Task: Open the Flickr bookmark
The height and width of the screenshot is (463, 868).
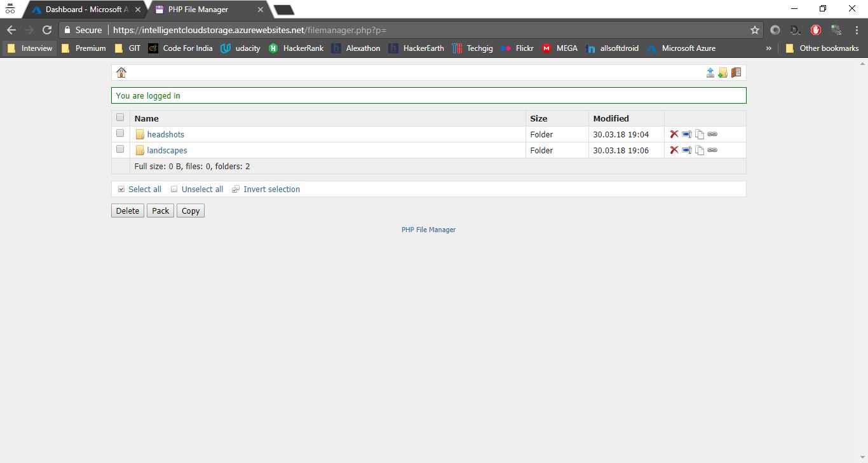Action: point(517,48)
